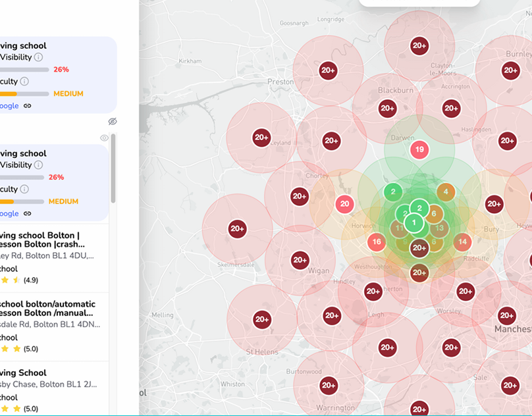Open difficulty info icon in lower card
The height and width of the screenshot is (416, 532).
pos(24,189)
